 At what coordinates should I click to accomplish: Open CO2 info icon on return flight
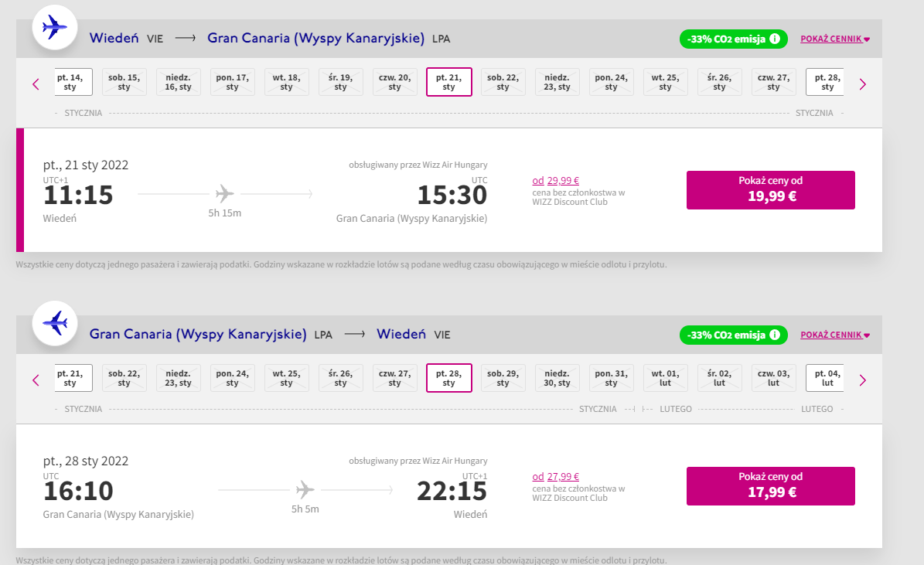coord(775,335)
